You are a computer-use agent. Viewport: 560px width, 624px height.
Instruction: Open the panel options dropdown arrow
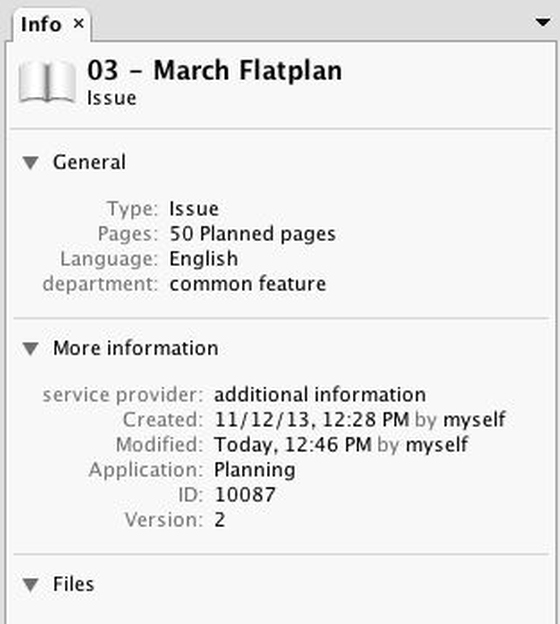[543, 22]
